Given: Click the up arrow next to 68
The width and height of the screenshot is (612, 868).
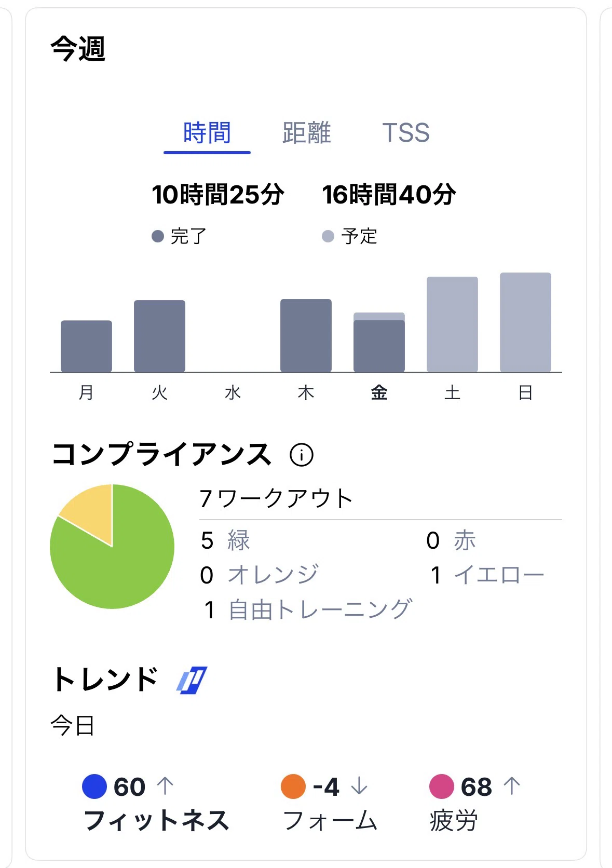Looking at the screenshot, I should coord(512,786).
